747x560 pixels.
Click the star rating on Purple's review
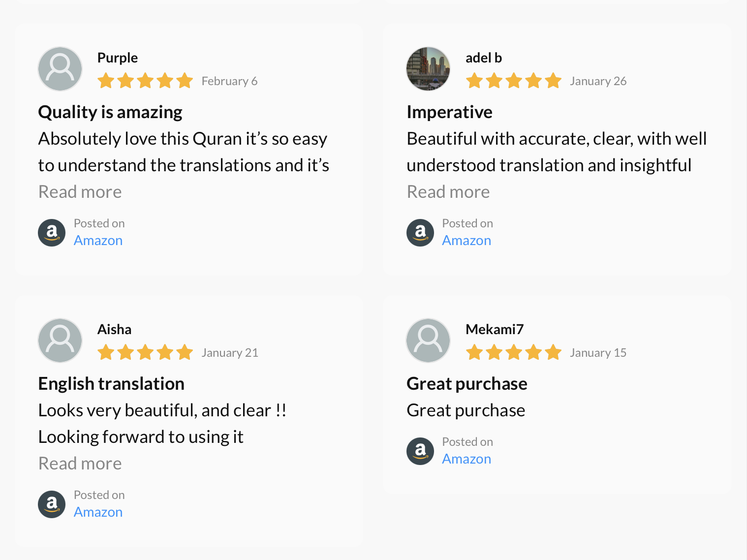(x=145, y=81)
